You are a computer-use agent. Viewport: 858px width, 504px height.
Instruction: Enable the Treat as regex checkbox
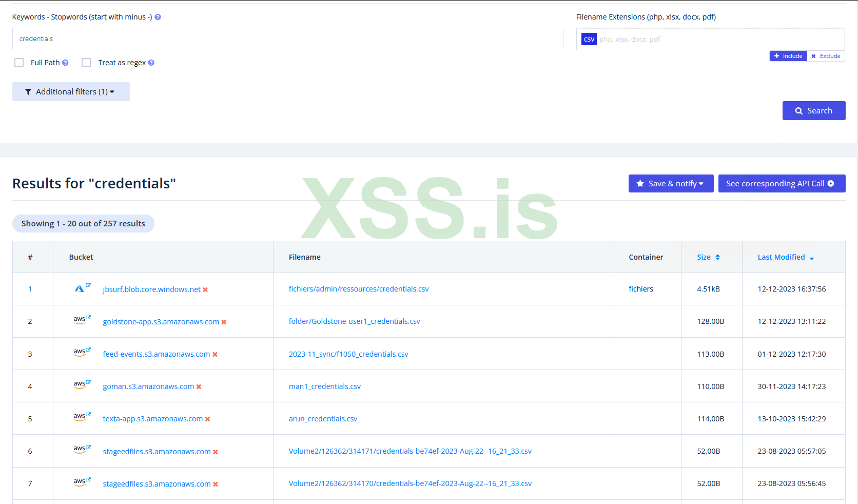click(x=86, y=63)
